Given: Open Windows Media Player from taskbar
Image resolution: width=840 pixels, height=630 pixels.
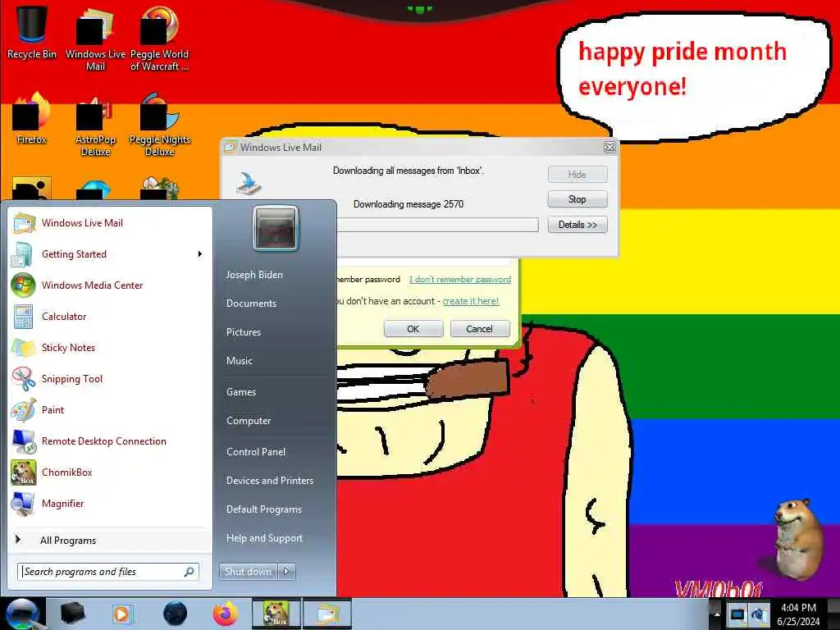Looking at the screenshot, I should 122,614.
